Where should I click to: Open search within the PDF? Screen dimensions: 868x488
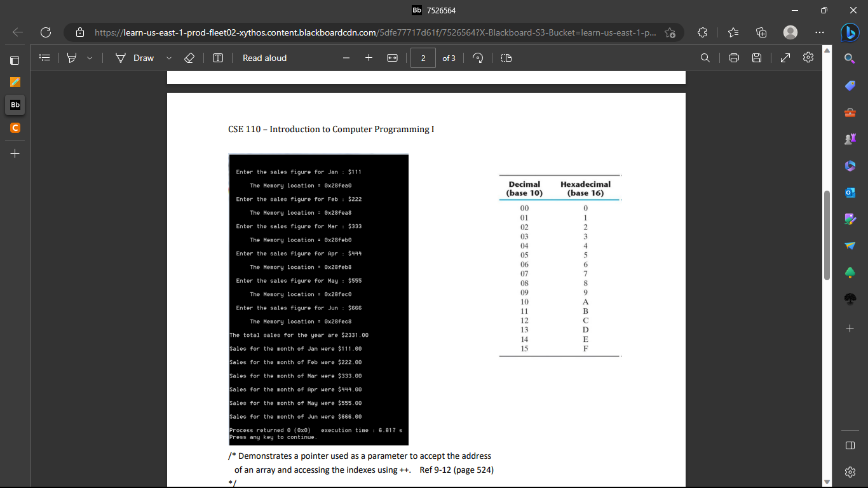[x=705, y=58]
